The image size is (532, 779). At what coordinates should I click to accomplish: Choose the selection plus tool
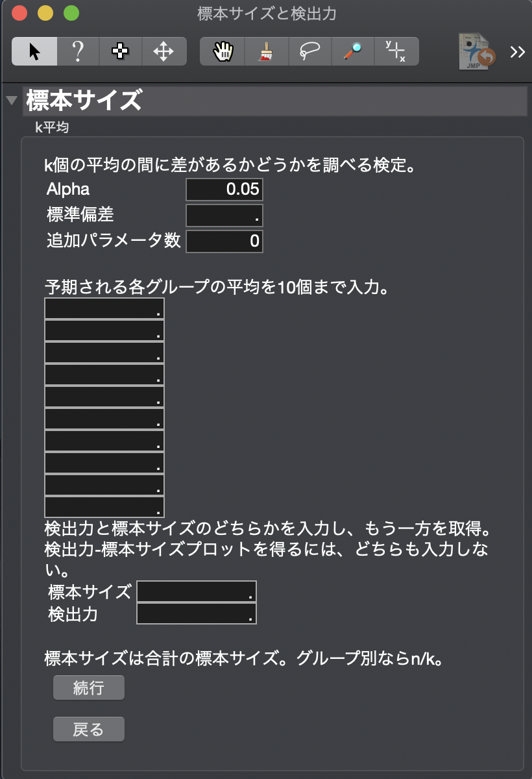121,52
